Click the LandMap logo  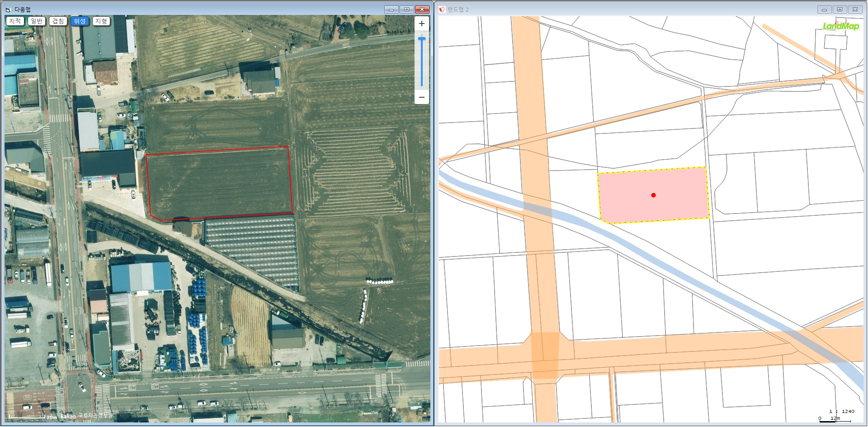[840, 26]
